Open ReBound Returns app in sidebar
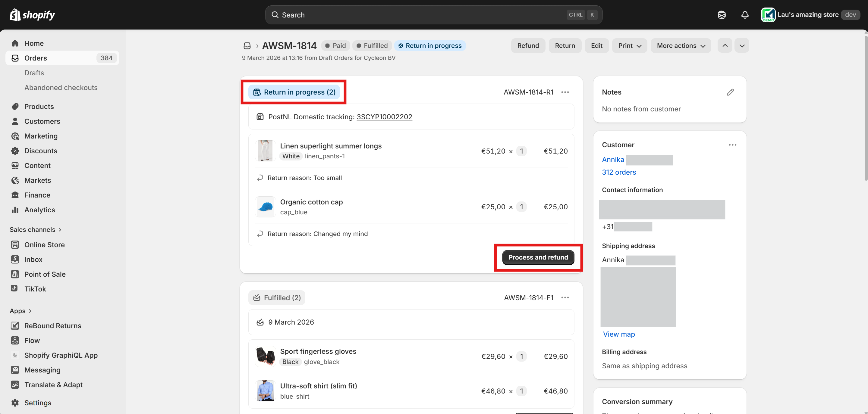 click(52, 326)
